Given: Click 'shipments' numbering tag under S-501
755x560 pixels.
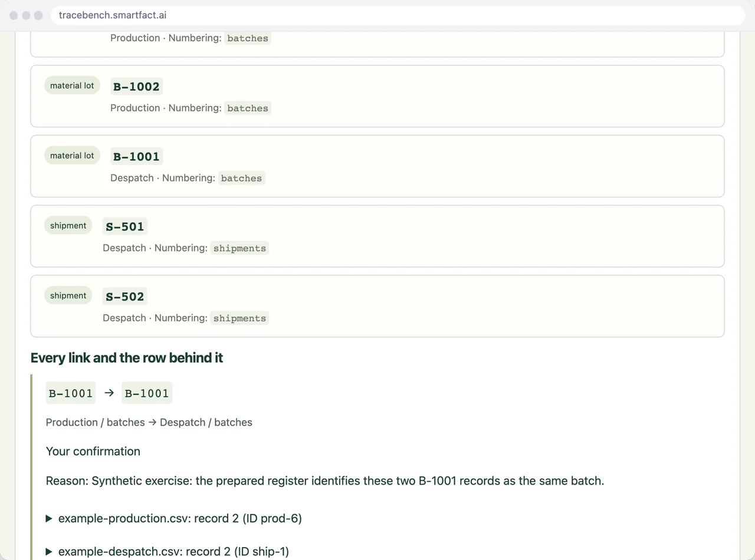Looking at the screenshot, I should coord(239,248).
